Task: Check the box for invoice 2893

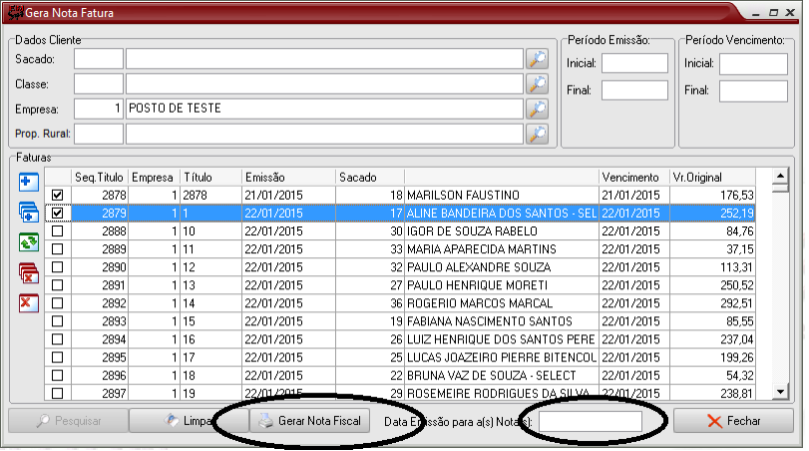Action: [x=57, y=321]
